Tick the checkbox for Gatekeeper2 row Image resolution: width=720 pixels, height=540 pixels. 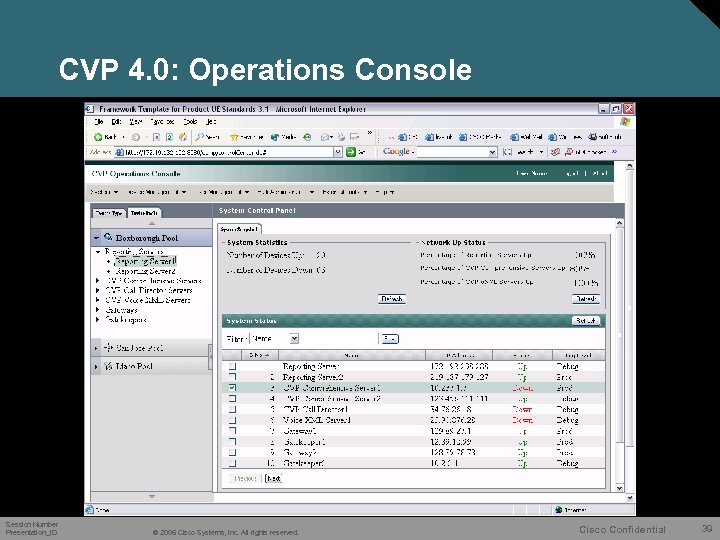[232, 463]
